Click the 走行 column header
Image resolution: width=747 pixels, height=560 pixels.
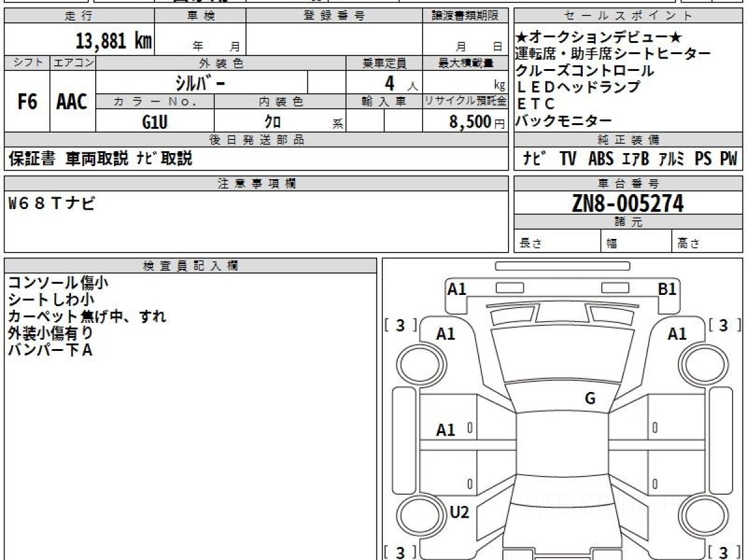pyautogui.click(x=78, y=16)
